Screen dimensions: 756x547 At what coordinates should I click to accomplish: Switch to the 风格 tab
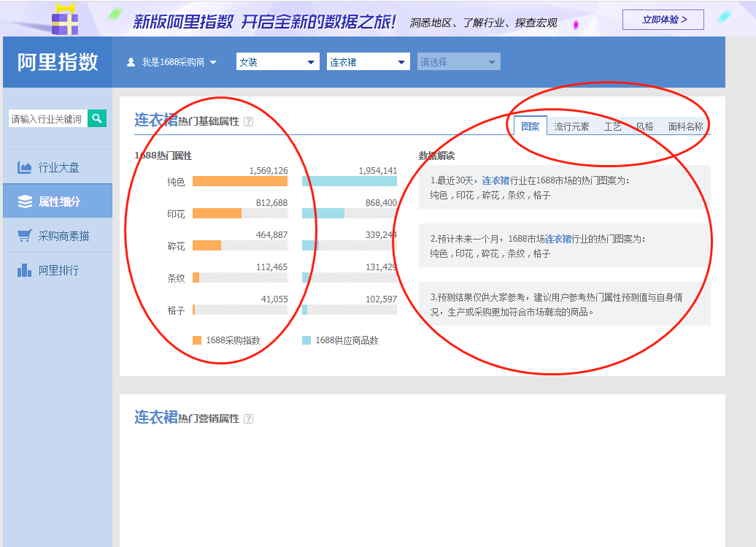click(x=644, y=126)
